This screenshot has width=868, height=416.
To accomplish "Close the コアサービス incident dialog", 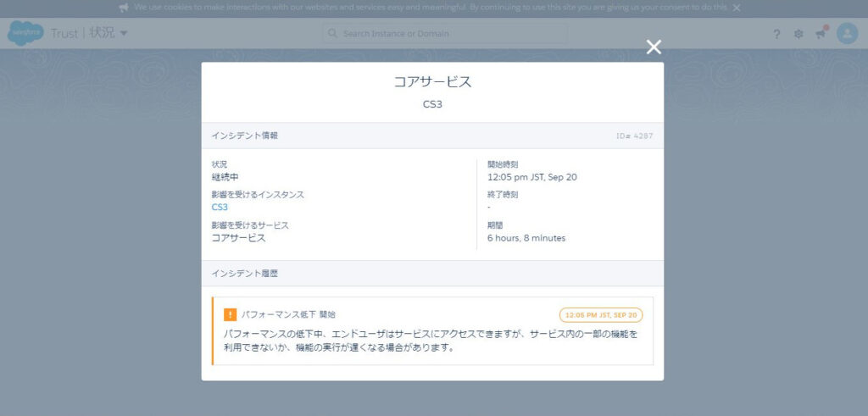I will (x=654, y=47).
